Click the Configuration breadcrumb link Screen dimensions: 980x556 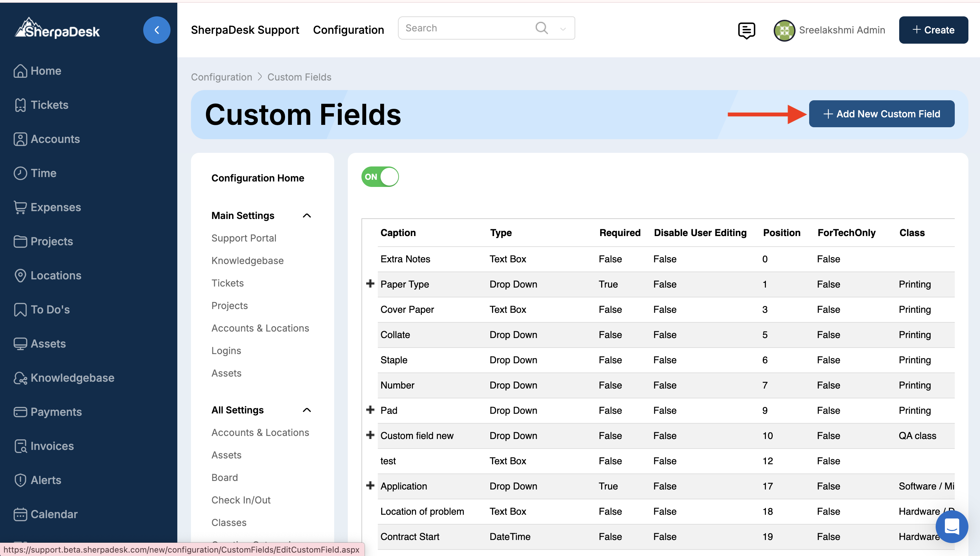coord(221,77)
